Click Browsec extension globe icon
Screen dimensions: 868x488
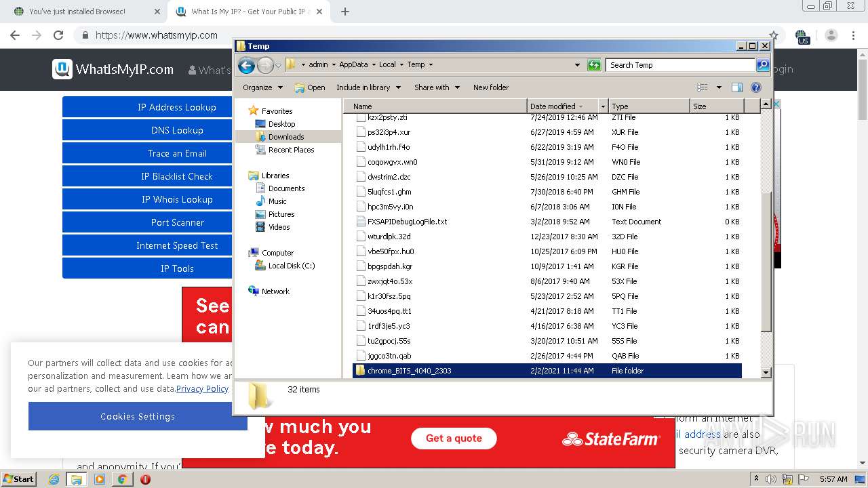point(802,36)
